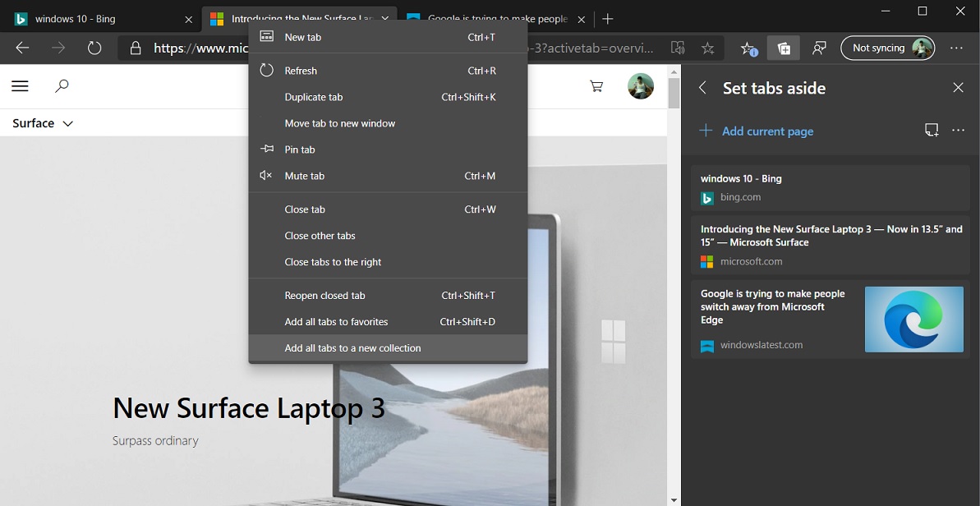The height and width of the screenshot is (506, 980).
Task: Click the Not syncing profile button
Action: [x=887, y=48]
